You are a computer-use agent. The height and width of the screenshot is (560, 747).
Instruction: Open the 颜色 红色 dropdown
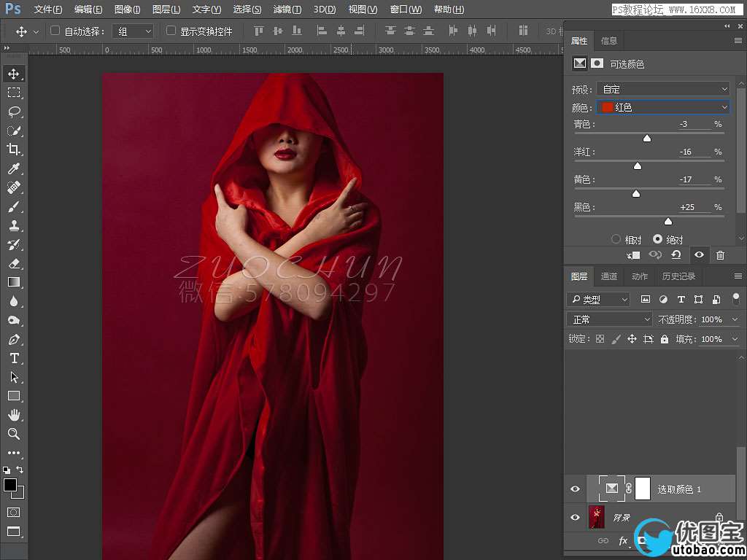click(x=663, y=108)
